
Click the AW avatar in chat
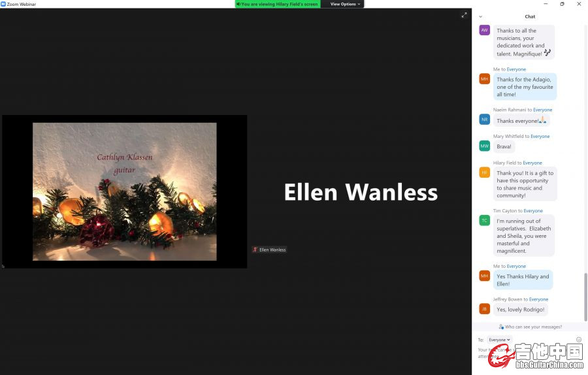[x=484, y=30]
